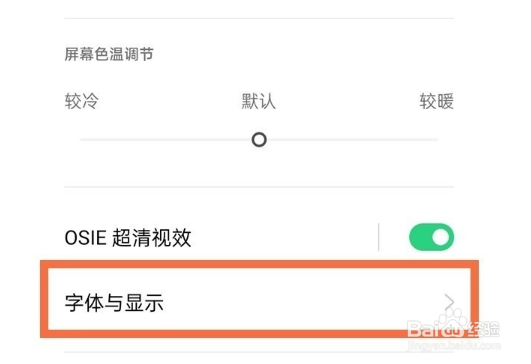Select the 较冷 temperature label
This screenshot has width=531, height=364.
click(x=82, y=101)
